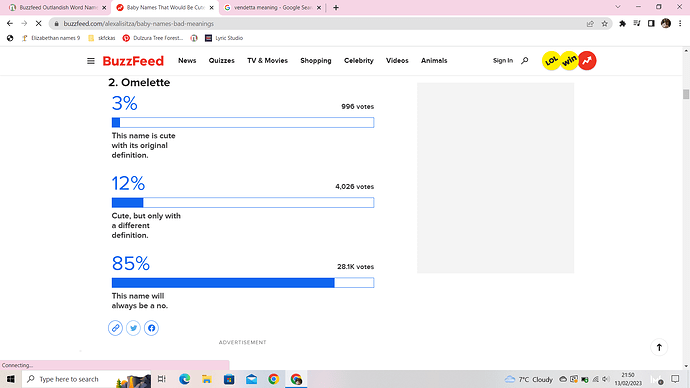
Task: Switch to the vendetta meaning Google tab
Action: pyautogui.click(x=273, y=7)
